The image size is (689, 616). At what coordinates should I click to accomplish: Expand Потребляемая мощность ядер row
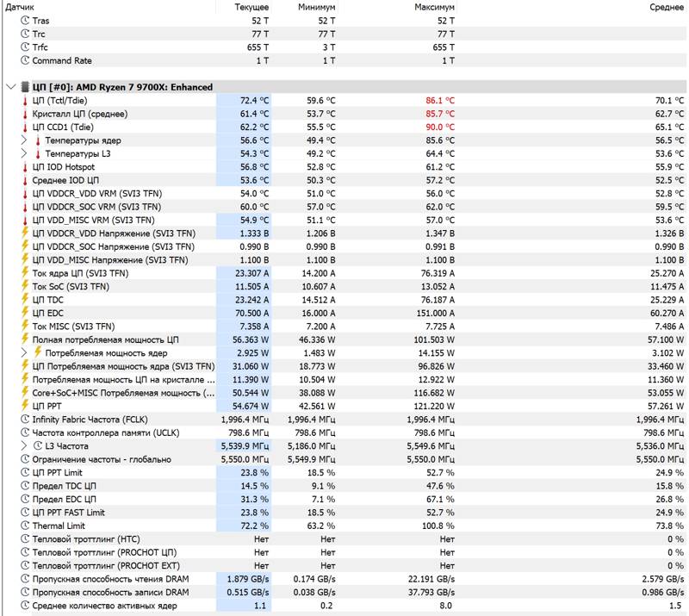(24, 352)
